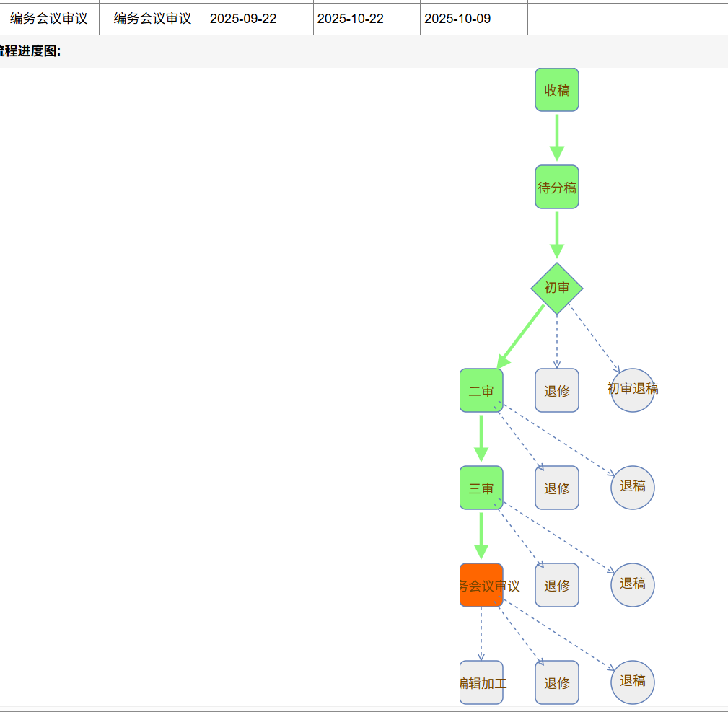Select the 2025-09-22 date cell

pyautogui.click(x=243, y=19)
